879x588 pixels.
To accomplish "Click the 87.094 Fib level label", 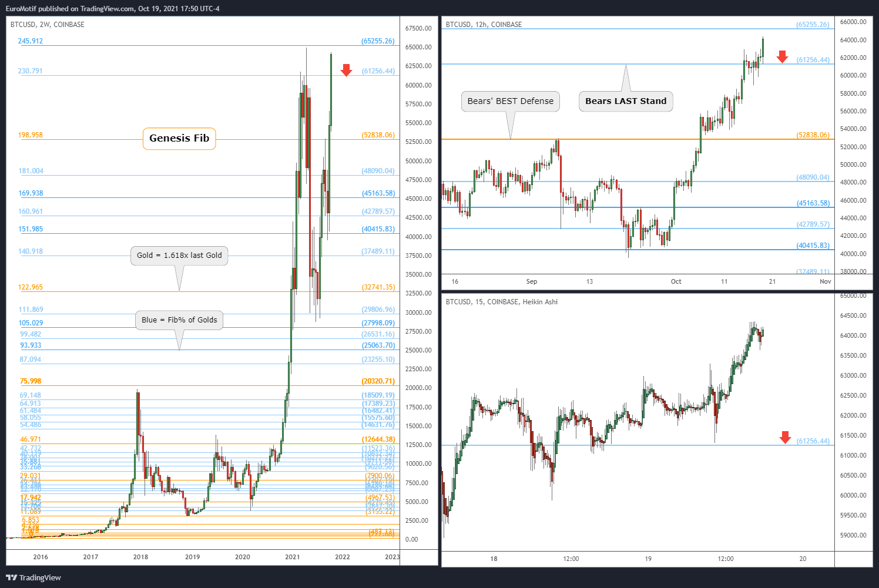I will [x=31, y=359].
